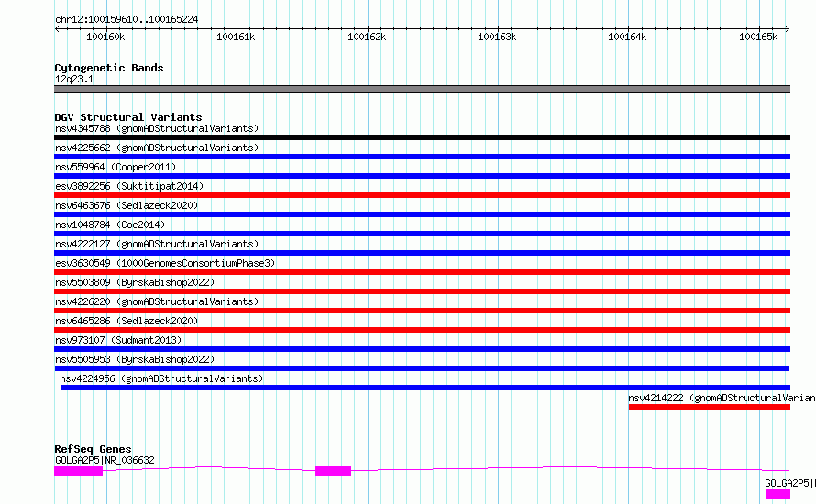Select the 12q23.1 band label
816x504 pixels.
pos(74,79)
